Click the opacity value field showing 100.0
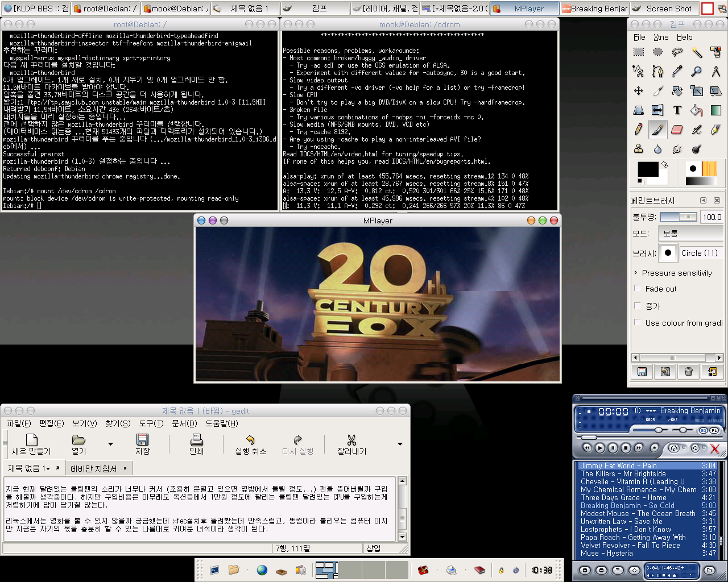Image resolution: width=728 pixels, height=582 pixels. pyautogui.click(x=712, y=217)
